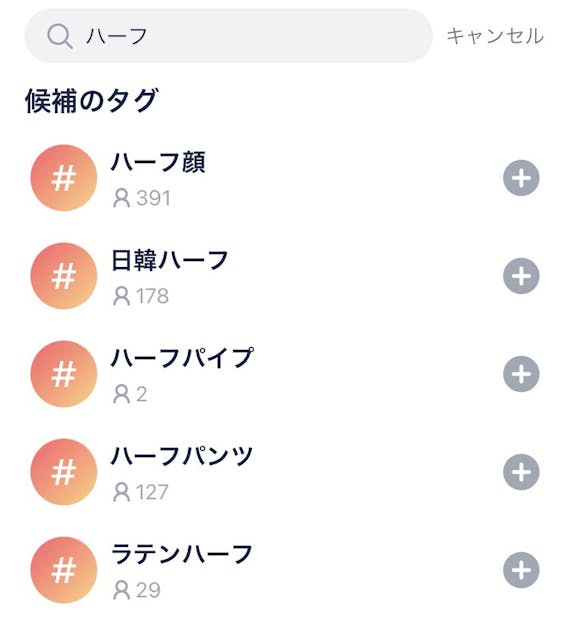This screenshot has height=621, width=570.
Task: Tap the hashtag icon beside ラテンハーフ
Action: coord(64,570)
